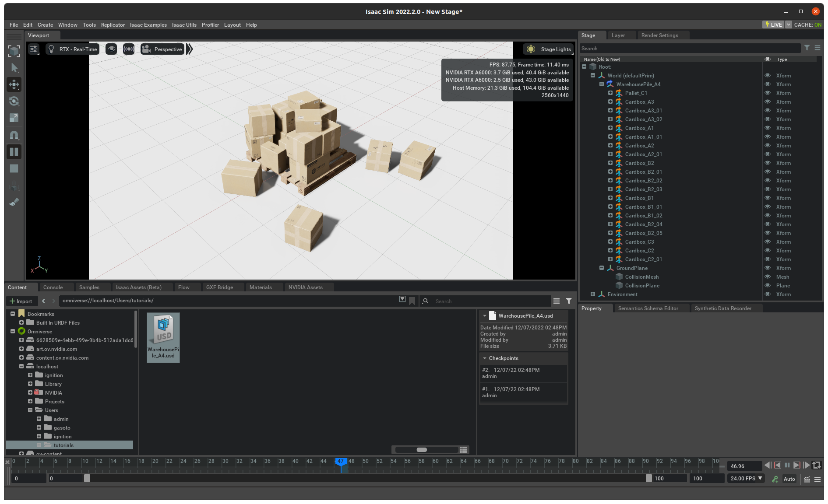Viewport: 828px width, 504px height.
Task: Open the Stage panel hamburger options
Action: pos(817,48)
